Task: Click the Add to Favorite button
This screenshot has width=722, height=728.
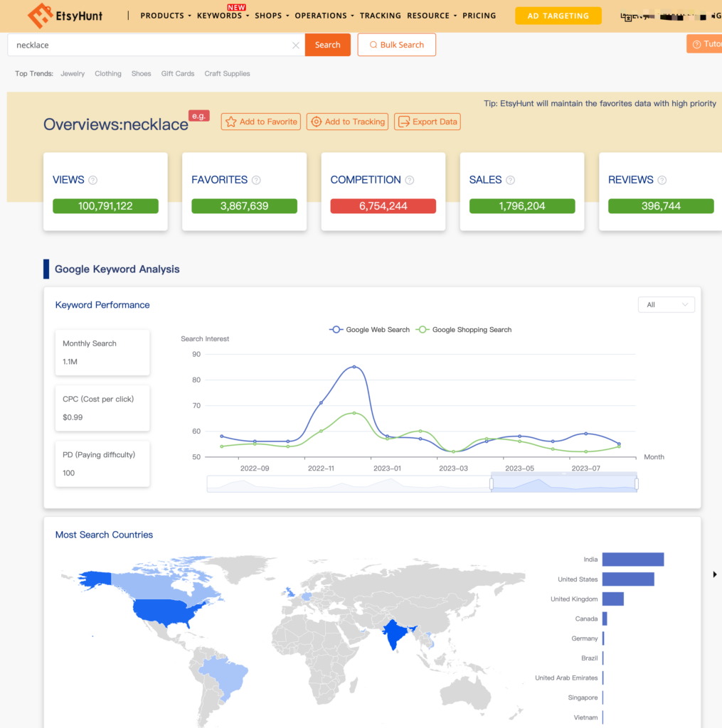Action: (261, 122)
